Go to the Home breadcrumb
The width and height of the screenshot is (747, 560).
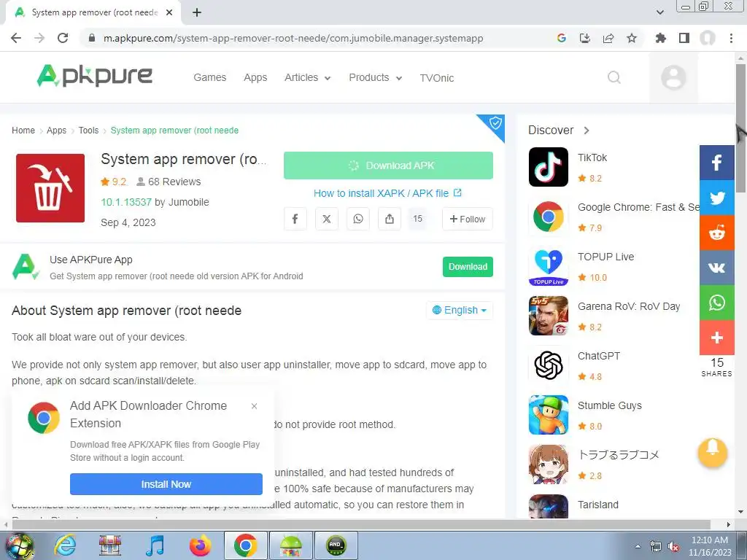click(23, 131)
